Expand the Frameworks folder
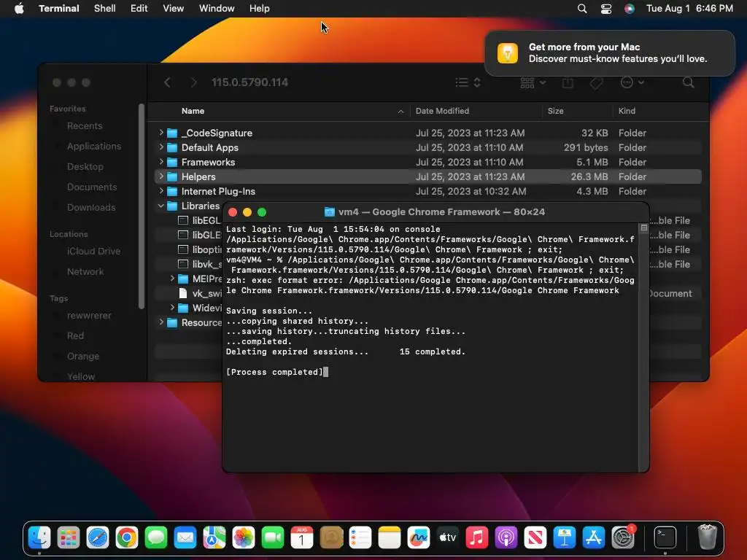The width and height of the screenshot is (747, 560). [161, 162]
